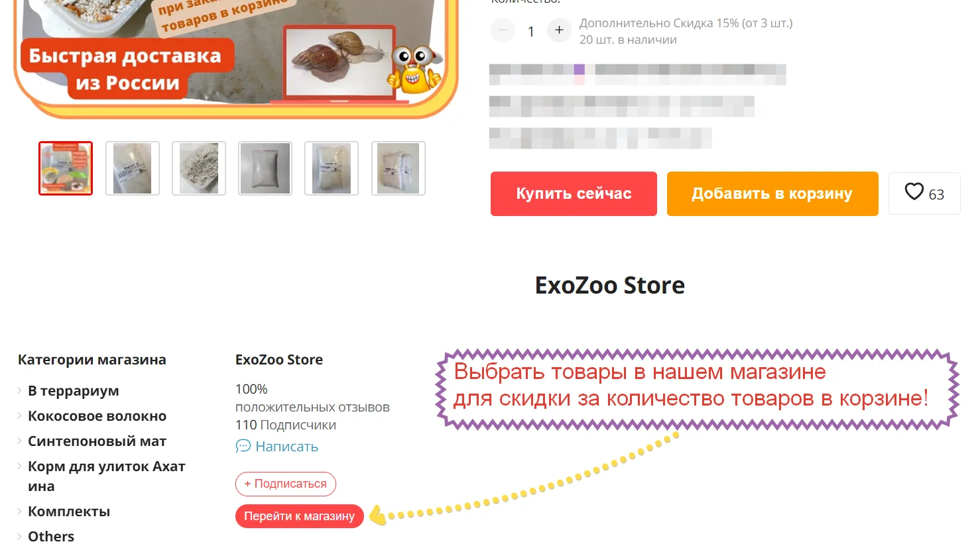
Task: Open Корм для улиток Ахатина category
Action: [106, 476]
